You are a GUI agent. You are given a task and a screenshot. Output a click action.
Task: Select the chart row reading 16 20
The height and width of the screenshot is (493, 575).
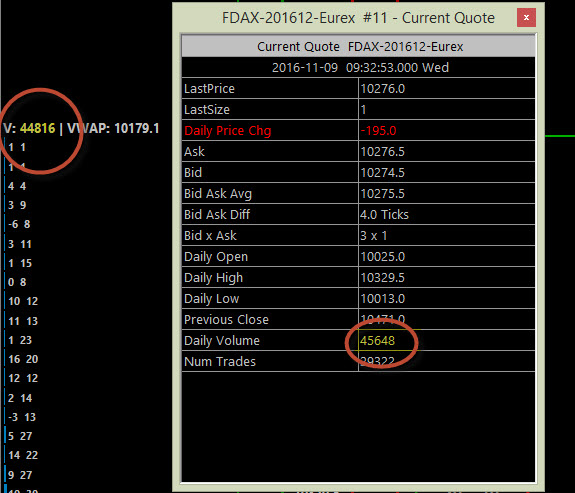click(x=23, y=359)
